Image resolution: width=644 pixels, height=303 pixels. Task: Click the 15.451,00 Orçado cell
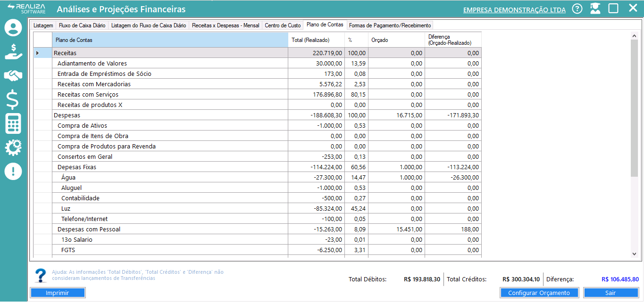pyautogui.click(x=396, y=229)
